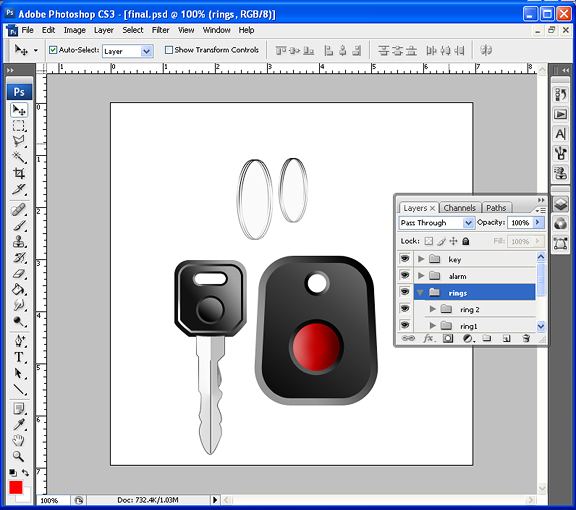Select the Zoom tool
The height and width of the screenshot is (510, 576).
point(19,456)
